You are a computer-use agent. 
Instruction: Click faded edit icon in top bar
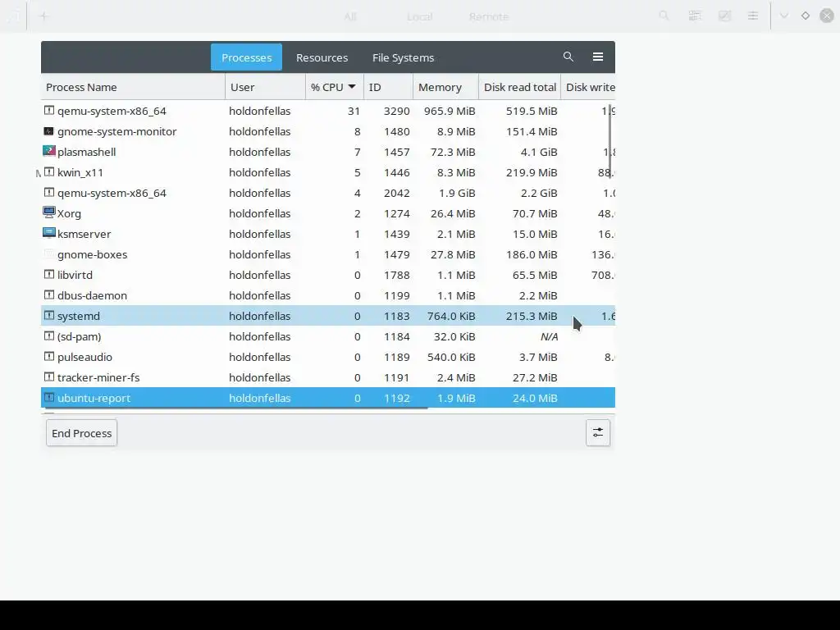[x=724, y=16]
